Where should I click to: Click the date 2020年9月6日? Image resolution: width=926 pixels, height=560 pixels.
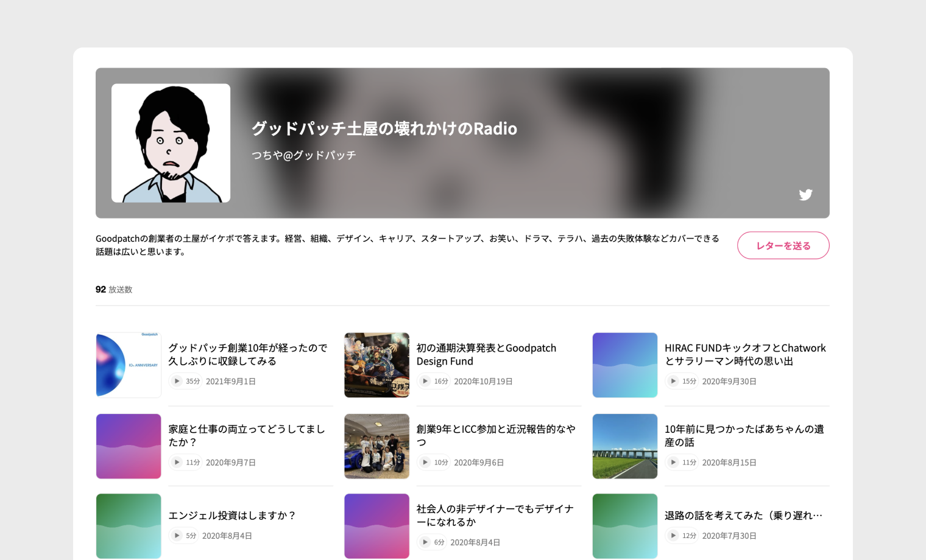[x=479, y=463]
